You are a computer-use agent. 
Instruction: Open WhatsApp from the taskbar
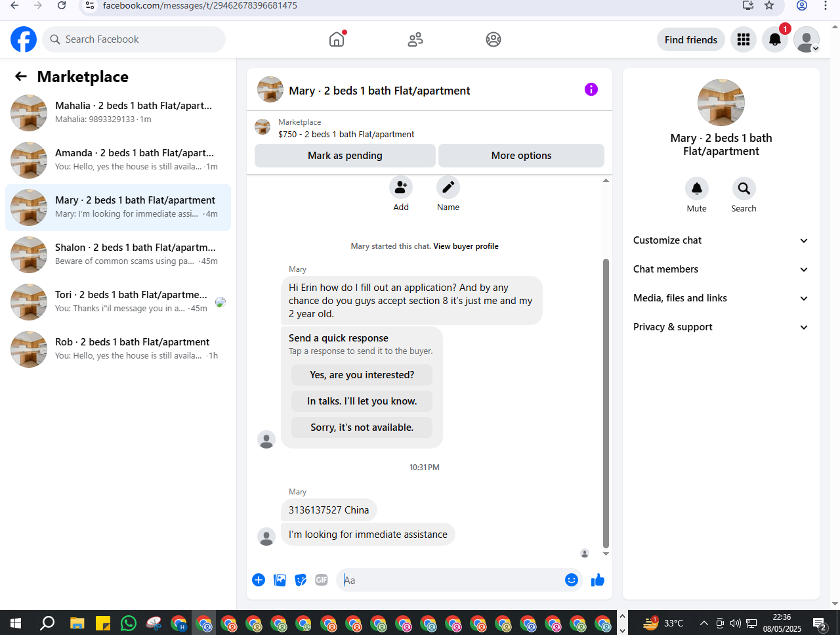pos(129,623)
